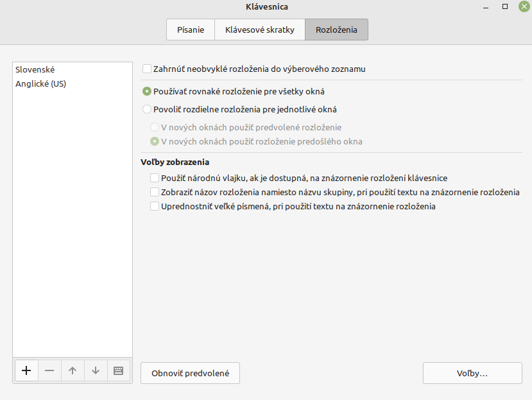Select 'Používať rovnaké rozloženie pre všetky okná'
This screenshot has height=400, width=532.
click(x=147, y=92)
